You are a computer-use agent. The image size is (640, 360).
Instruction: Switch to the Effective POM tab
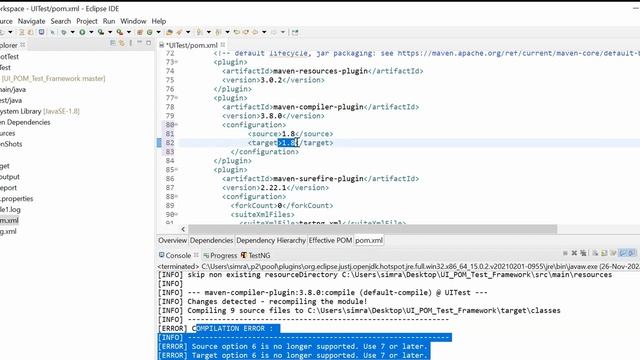click(330, 240)
